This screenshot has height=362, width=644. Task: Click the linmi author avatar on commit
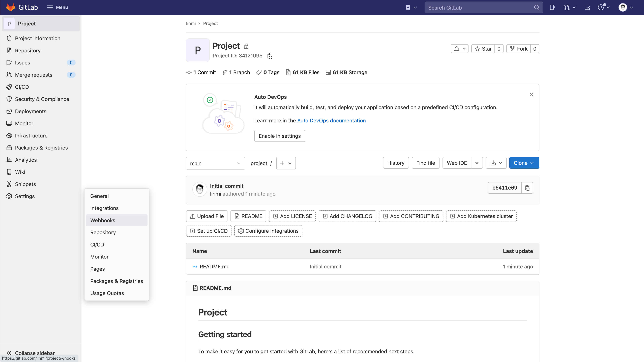(199, 190)
